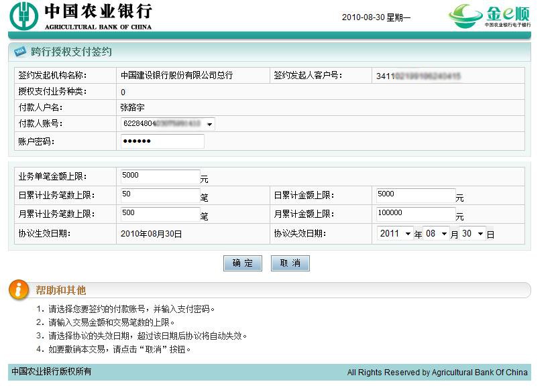Click the label 月累计业务笔数上限

point(56,214)
